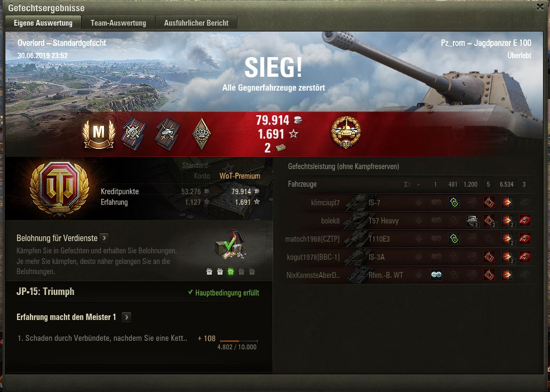This screenshot has width=550, height=392.
Task: Click the green spotted icon for klimciupl7
Action: [454, 202]
